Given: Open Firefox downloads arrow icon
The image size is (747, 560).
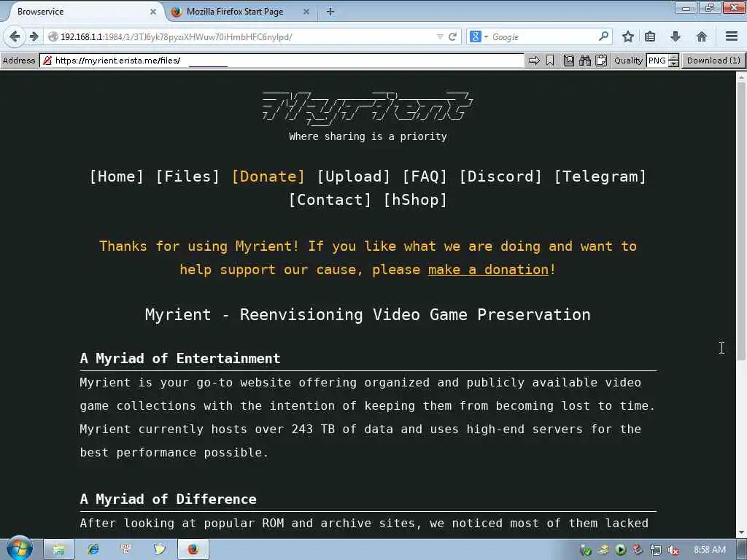Looking at the screenshot, I should pos(676,36).
